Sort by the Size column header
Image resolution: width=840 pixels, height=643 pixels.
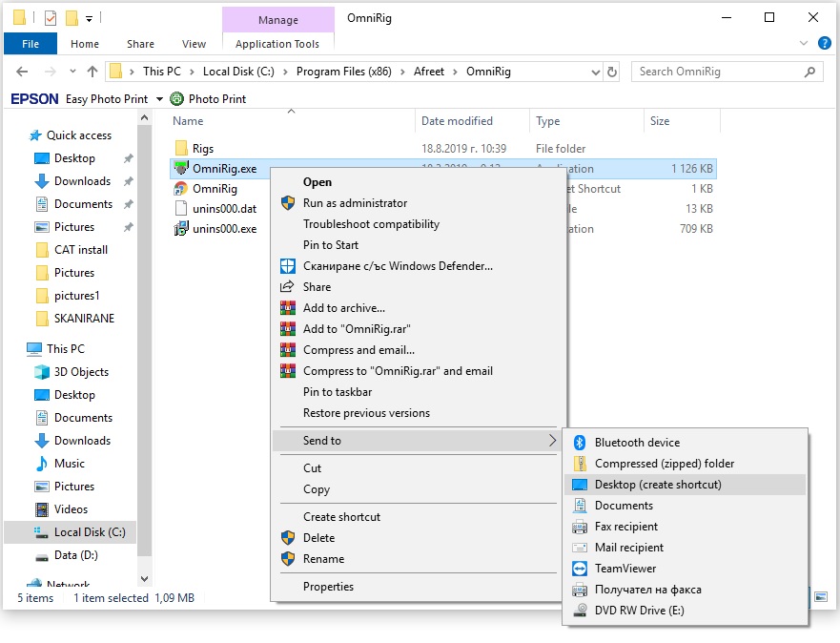tap(660, 121)
